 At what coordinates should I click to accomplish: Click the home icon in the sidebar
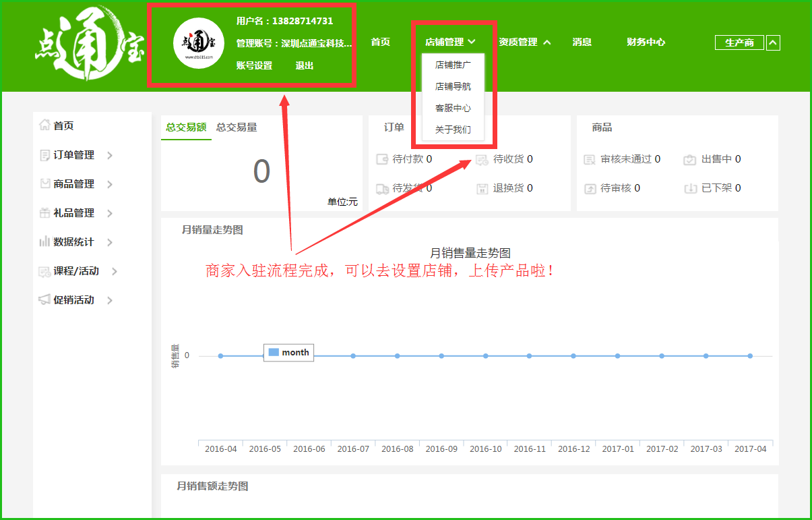point(44,125)
